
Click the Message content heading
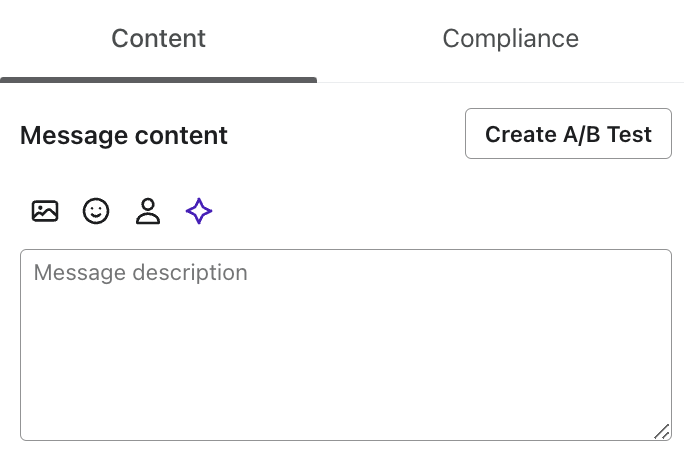[124, 135]
